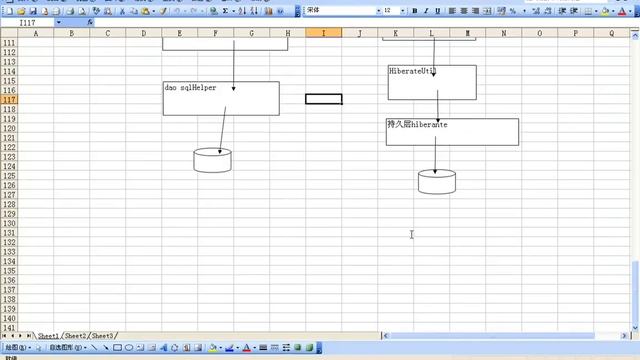The width and height of the screenshot is (640, 360).
Task: Sort descending with the Z-A icon
Action: point(254,11)
